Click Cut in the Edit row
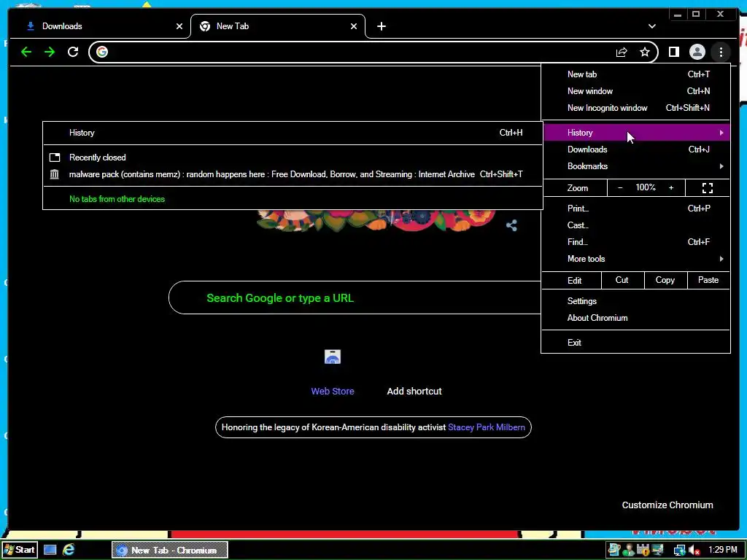Viewport: 747px width, 560px height. (623, 280)
